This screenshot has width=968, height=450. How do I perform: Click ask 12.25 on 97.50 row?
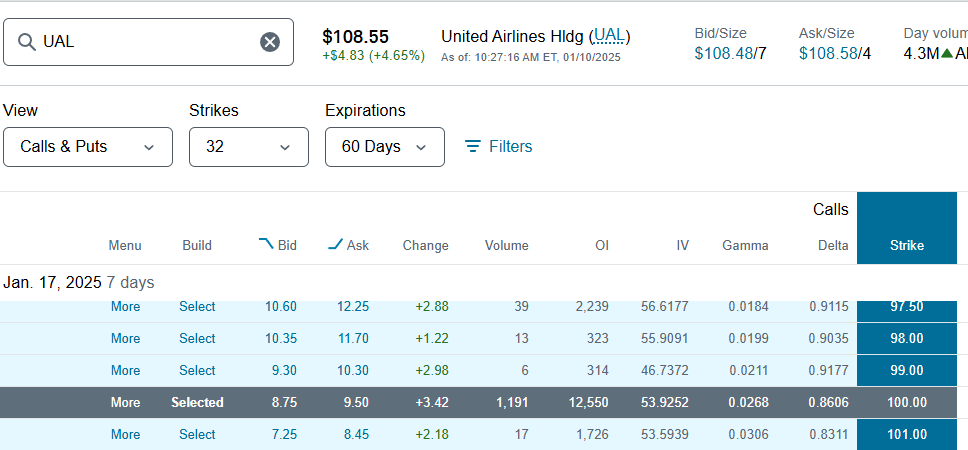point(353,307)
